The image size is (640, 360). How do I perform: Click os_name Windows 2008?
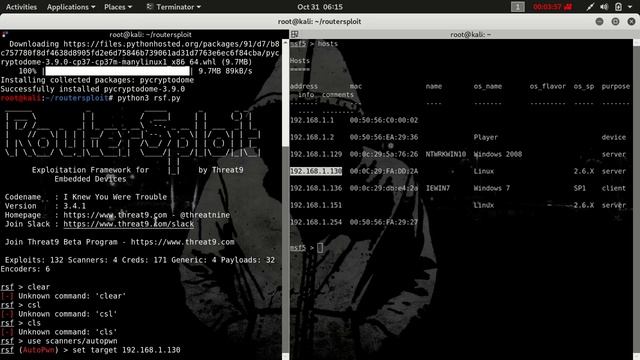(498, 154)
